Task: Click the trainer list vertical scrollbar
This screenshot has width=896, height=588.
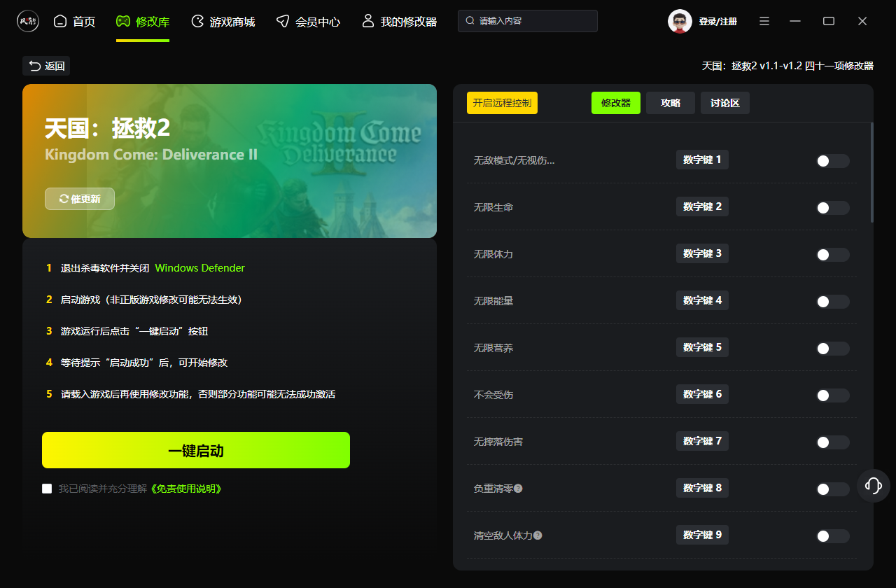Action: click(x=871, y=172)
